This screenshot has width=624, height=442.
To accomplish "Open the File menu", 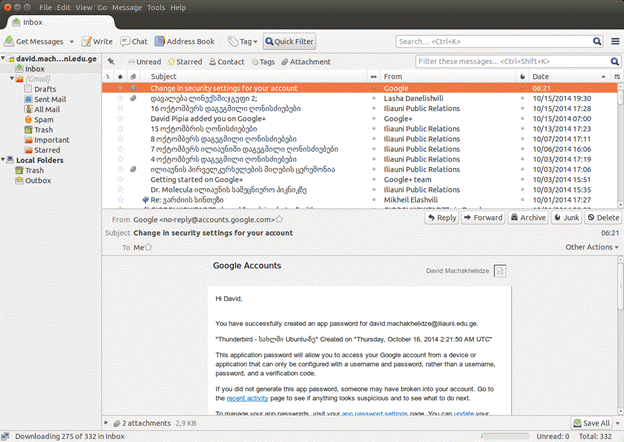I will click(x=45, y=7).
